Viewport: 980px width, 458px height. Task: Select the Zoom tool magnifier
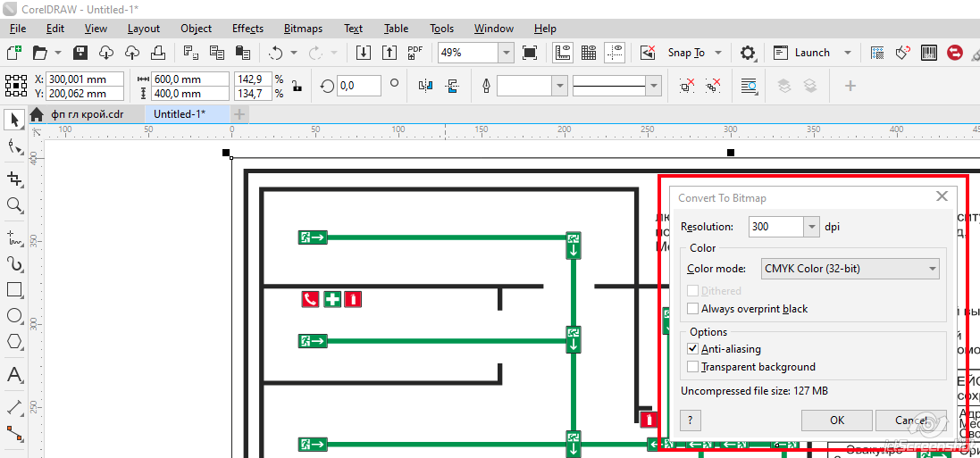14,205
